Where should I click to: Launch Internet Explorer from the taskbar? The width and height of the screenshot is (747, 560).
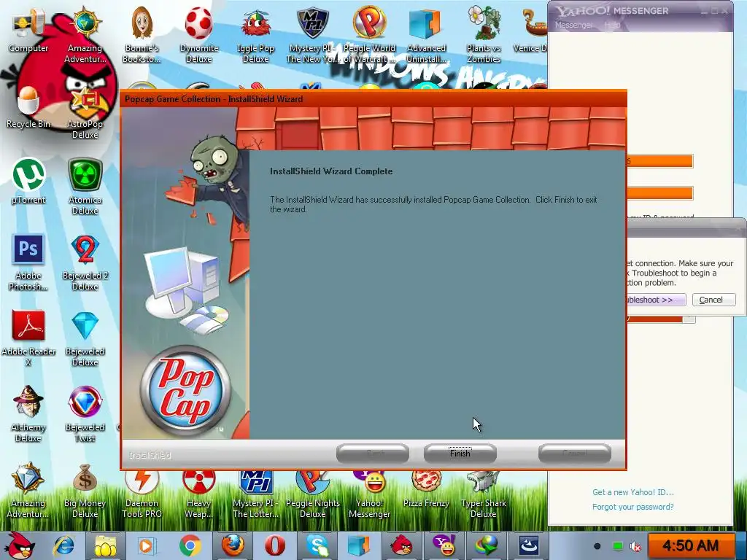(x=64, y=545)
